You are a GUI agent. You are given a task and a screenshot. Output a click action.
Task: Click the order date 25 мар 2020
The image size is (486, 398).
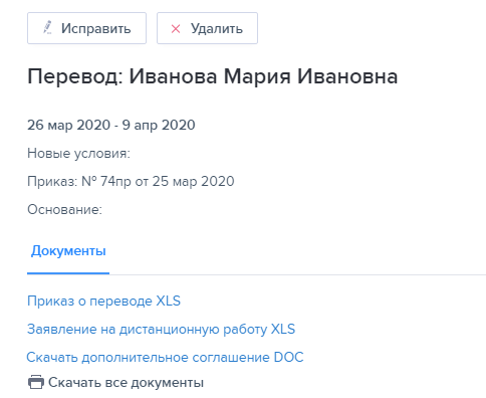[x=193, y=182]
